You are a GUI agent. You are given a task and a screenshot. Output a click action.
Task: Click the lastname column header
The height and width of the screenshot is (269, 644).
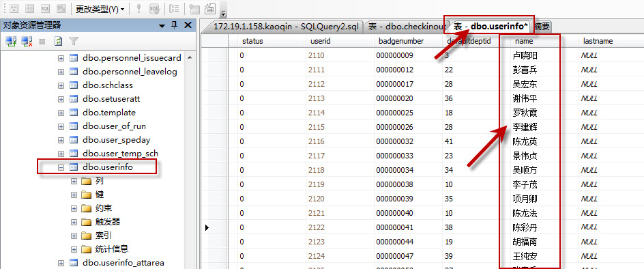tap(611, 41)
